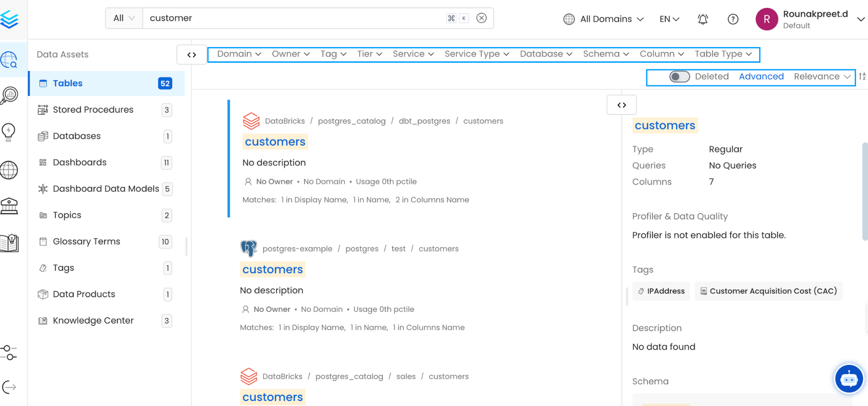Open the Insights lightbulb sidebar icon
The image size is (868, 406).
click(x=9, y=132)
